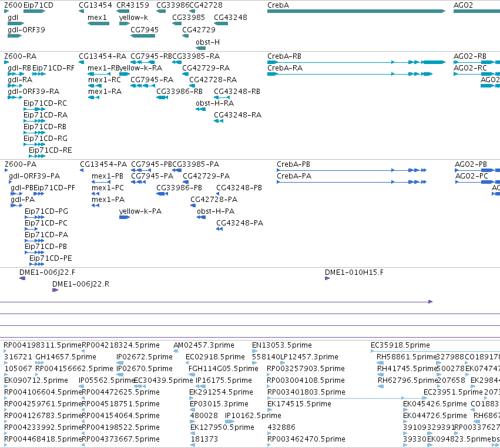The width and height of the screenshot is (500, 448).
Task: Select the yellow-k gene label
Action: coord(133,18)
